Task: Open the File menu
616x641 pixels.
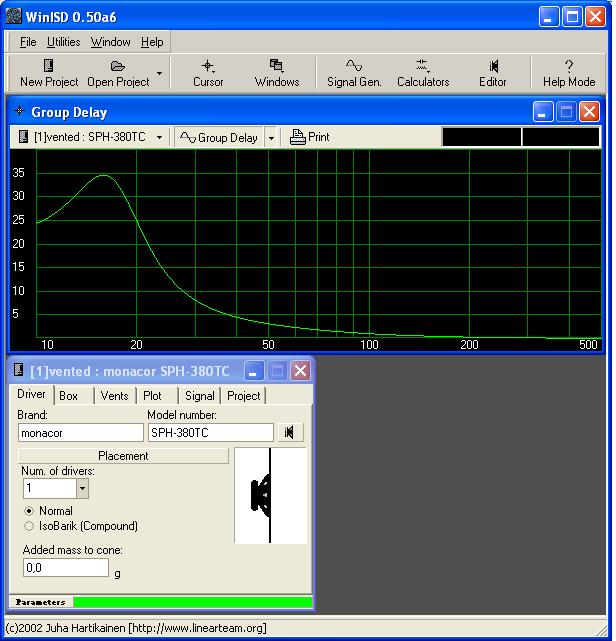Action: coord(28,42)
